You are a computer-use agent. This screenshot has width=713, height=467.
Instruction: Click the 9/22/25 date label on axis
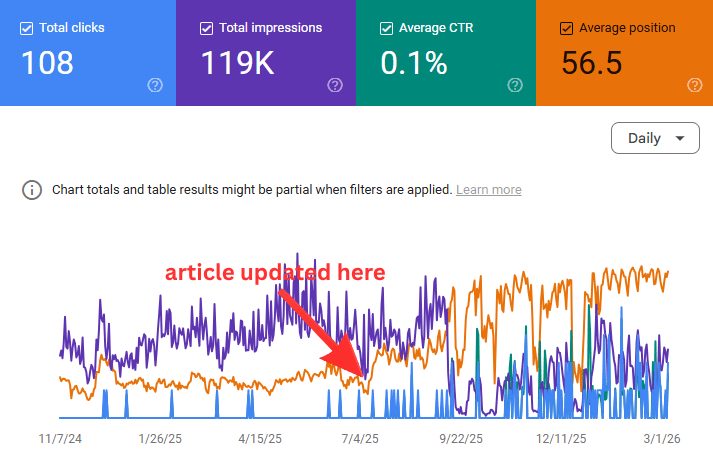coord(463,439)
